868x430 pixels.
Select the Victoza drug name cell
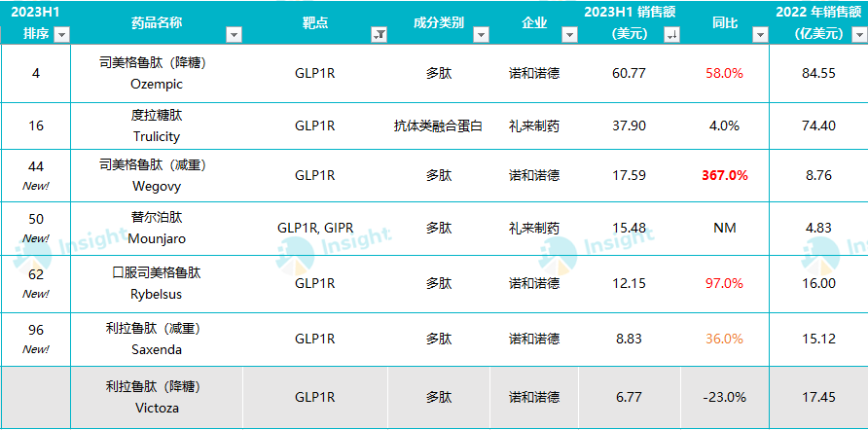pyautogui.click(x=158, y=397)
